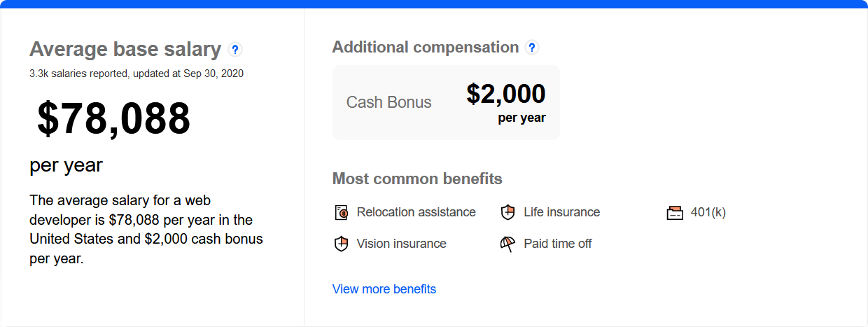Viewport: 868px width, 327px height.
Task: Select the Life insurance shield icon
Action: click(508, 213)
